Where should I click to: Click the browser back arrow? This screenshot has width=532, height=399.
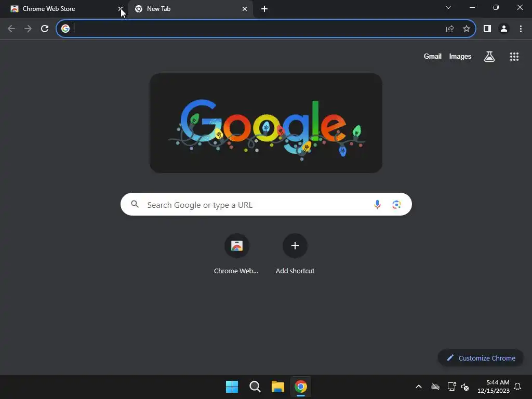(x=11, y=29)
